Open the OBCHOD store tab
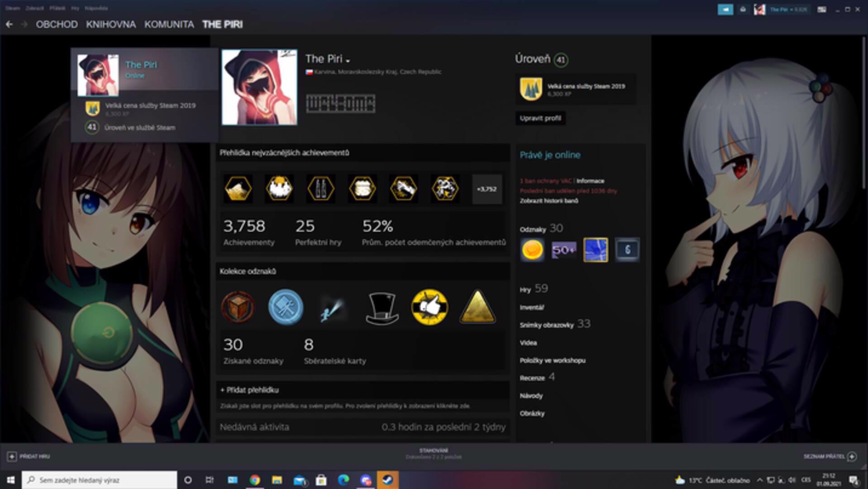The image size is (868, 489). (x=57, y=24)
